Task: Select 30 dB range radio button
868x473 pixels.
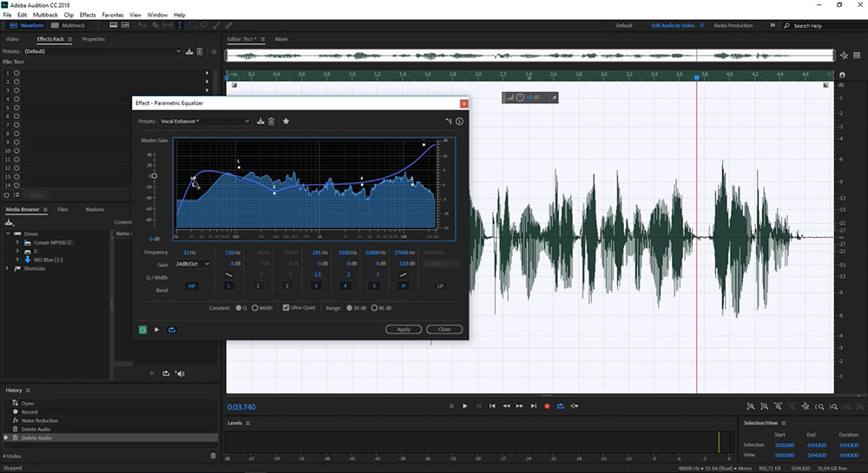Action: [349, 308]
